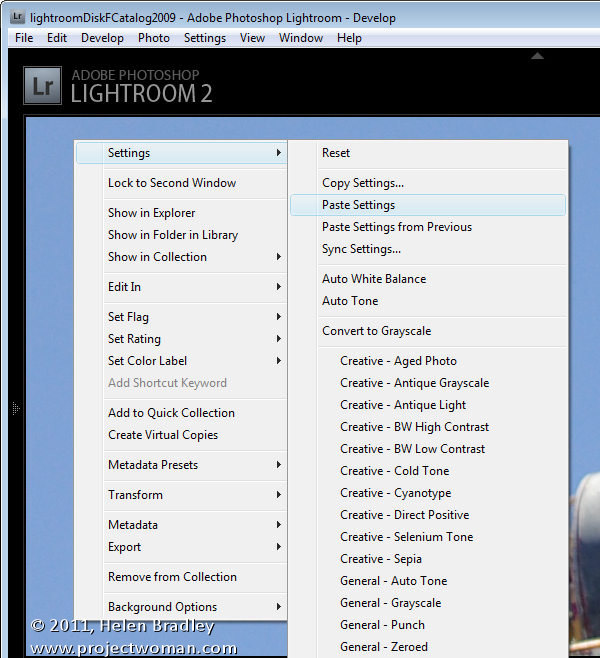The width and height of the screenshot is (600, 658).
Task: Apply Auto Tone from submenu
Action: click(428, 301)
